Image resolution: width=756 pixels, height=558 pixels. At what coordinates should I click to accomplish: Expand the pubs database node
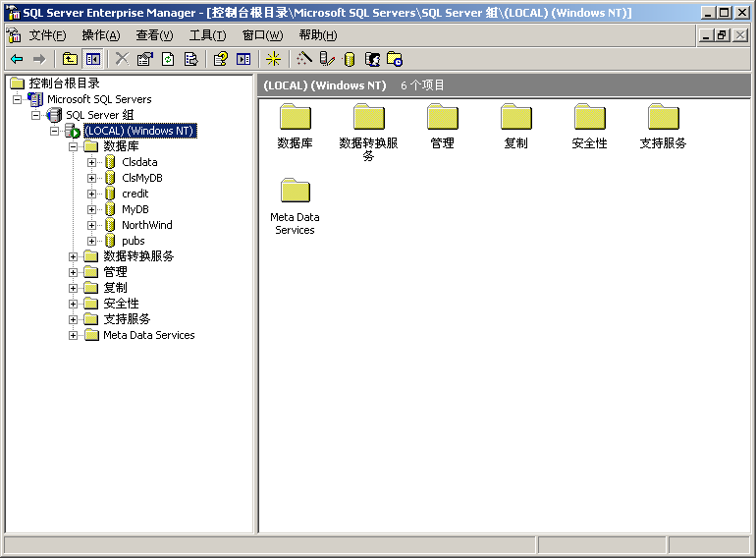pos(91,241)
